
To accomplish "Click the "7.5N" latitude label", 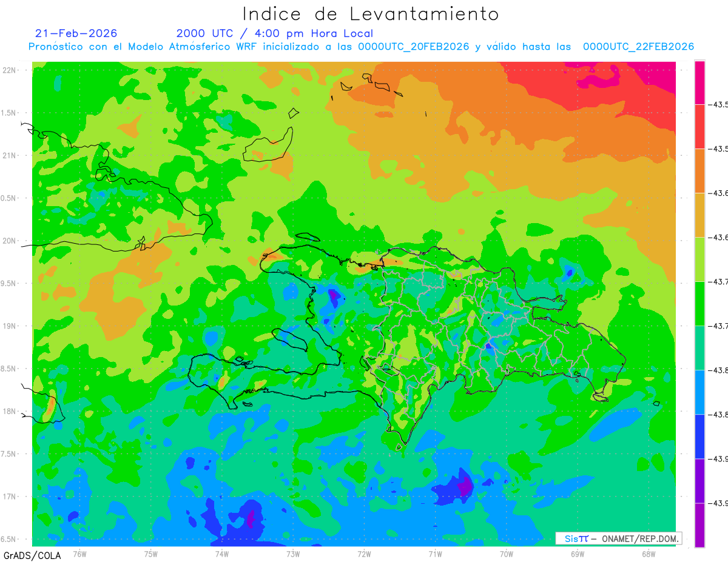I will [x=9, y=454].
